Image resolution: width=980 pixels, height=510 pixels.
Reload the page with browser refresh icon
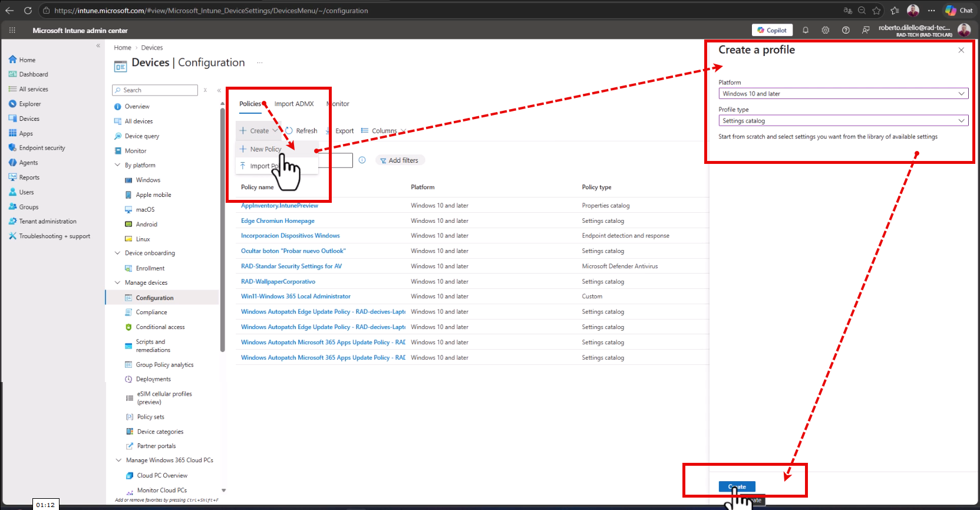tap(28, 11)
